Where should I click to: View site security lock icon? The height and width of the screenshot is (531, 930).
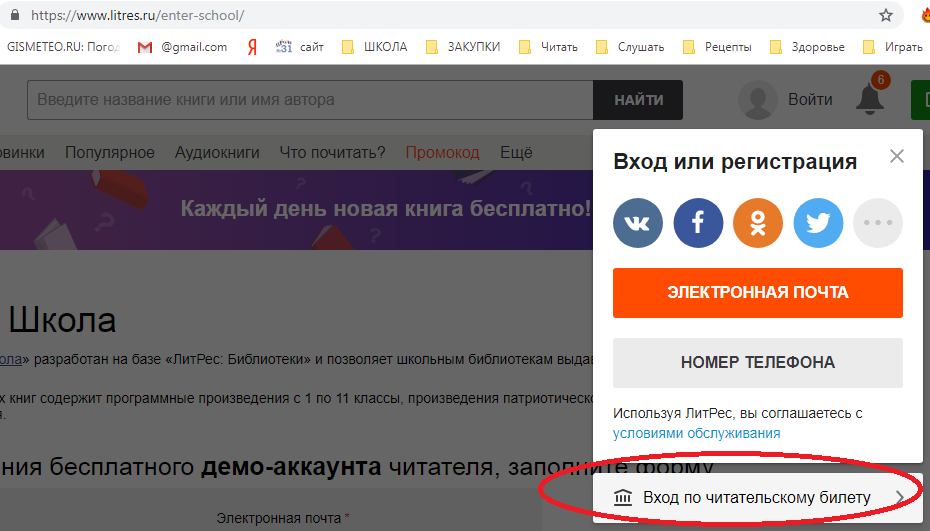point(15,15)
